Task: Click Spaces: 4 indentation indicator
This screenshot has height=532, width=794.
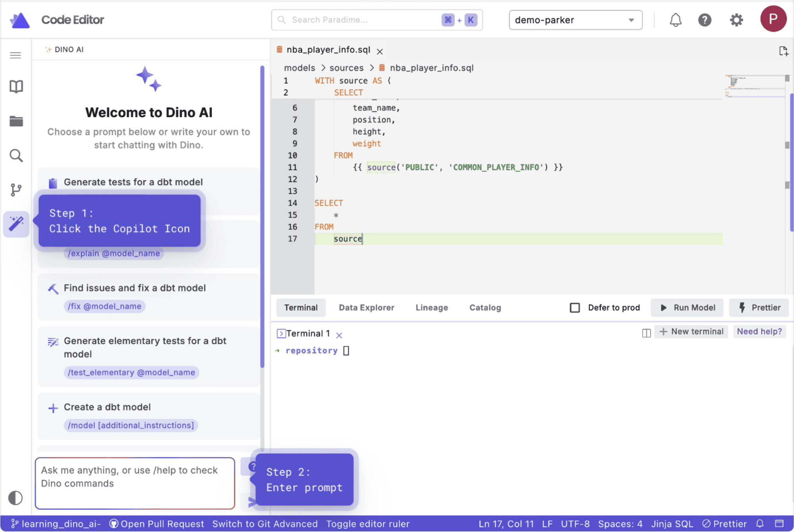Action: pyautogui.click(x=620, y=524)
